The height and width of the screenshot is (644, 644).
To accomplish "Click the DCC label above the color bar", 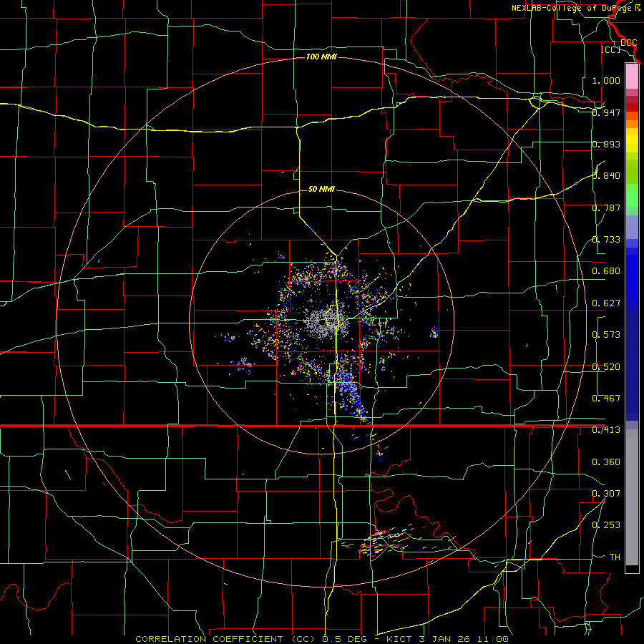I will pos(629,43).
